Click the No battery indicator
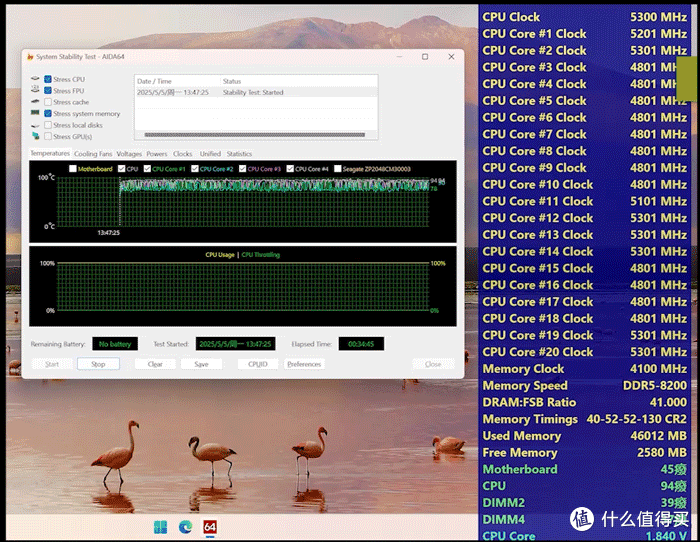This screenshot has height=542, width=700. point(115,344)
